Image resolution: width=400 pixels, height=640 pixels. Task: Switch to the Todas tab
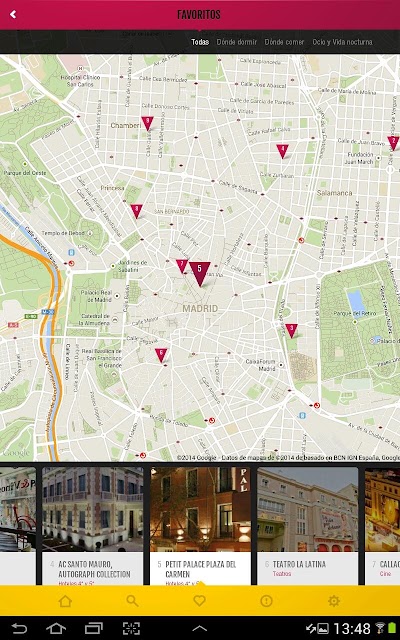pos(200,42)
